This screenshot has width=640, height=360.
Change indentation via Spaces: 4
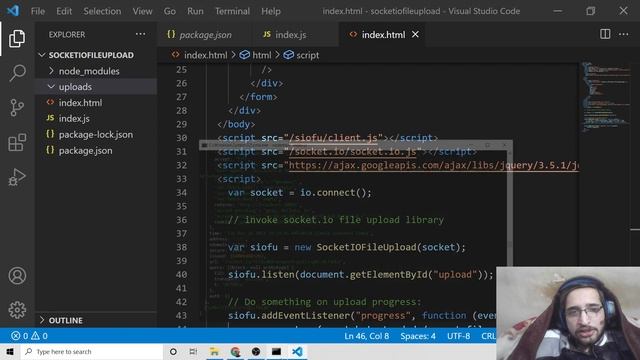point(418,336)
